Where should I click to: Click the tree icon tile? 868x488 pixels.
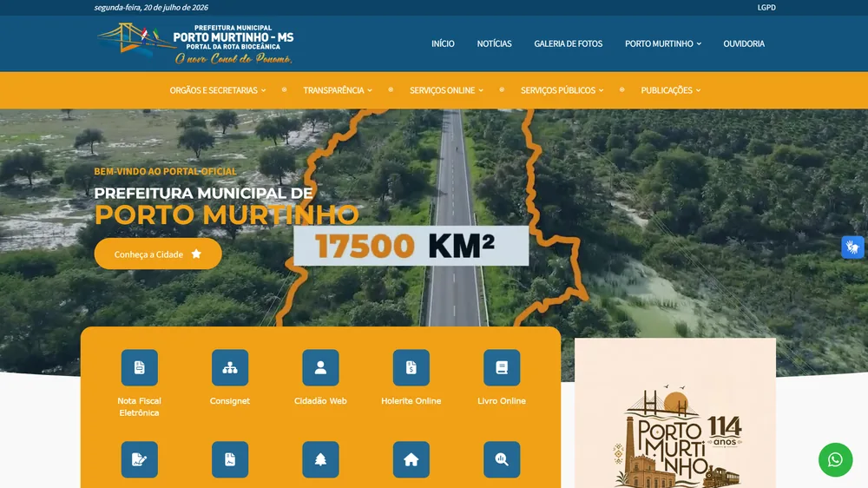pos(320,459)
